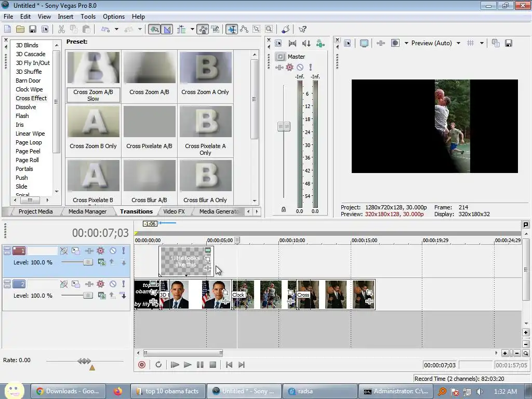Click the Cut scissors icon
The width and height of the screenshot is (532, 399).
click(61, 29)
